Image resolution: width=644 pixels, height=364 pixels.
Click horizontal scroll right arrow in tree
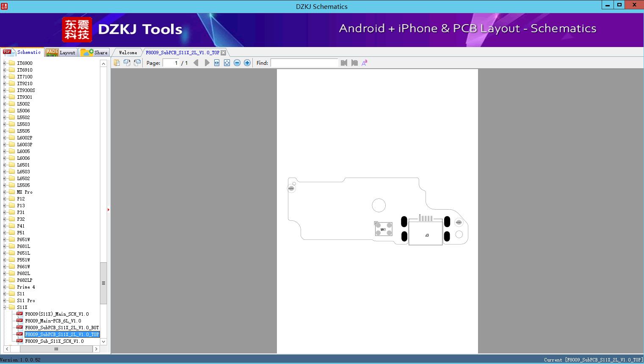click(x=96, y=349)
